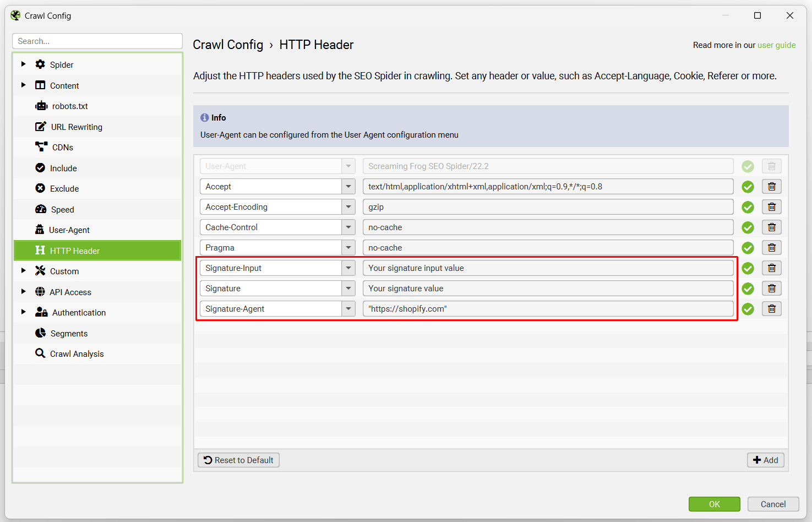Expand the Spider tree section

tap(23, 64)
